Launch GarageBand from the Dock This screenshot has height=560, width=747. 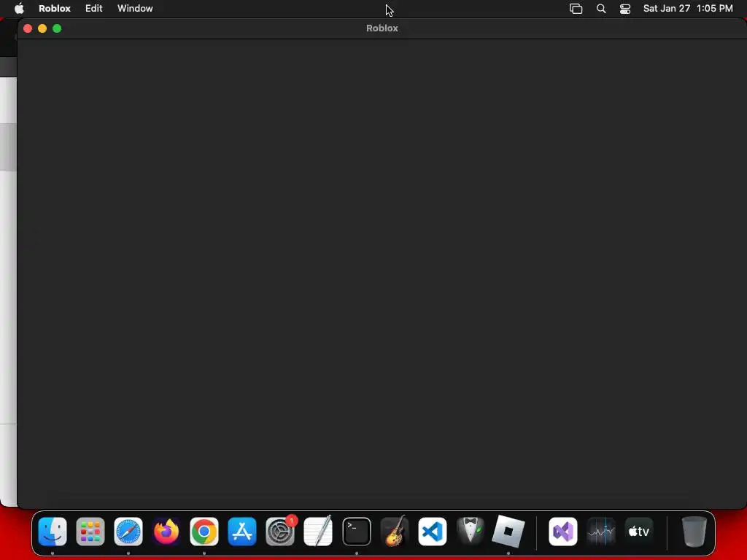coord(395,532)
